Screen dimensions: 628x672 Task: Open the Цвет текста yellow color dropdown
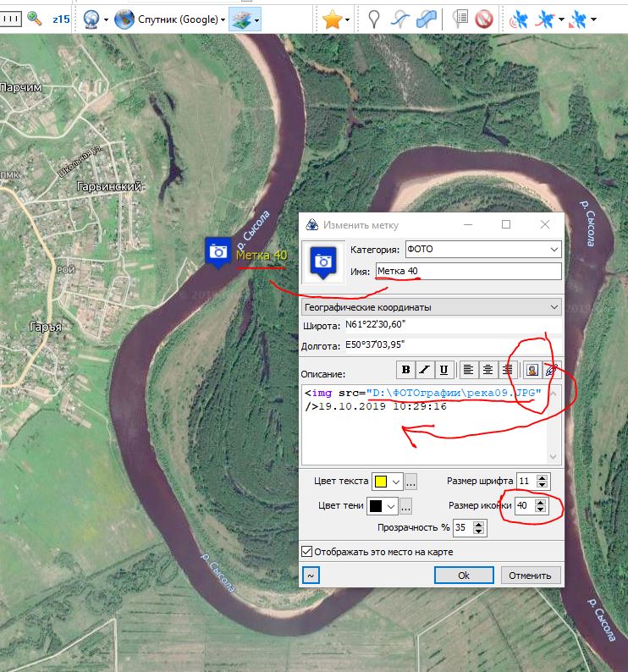click(388, 482)
